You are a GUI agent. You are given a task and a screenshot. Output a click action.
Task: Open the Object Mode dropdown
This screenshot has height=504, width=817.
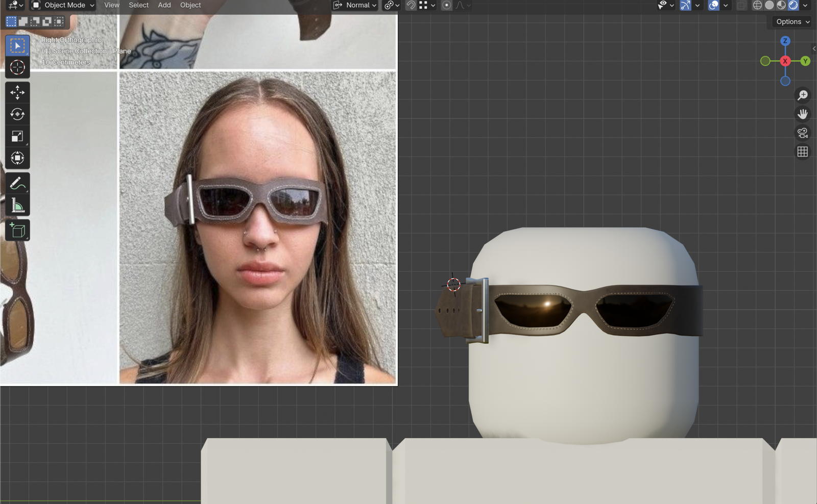[x=63, y=5]
